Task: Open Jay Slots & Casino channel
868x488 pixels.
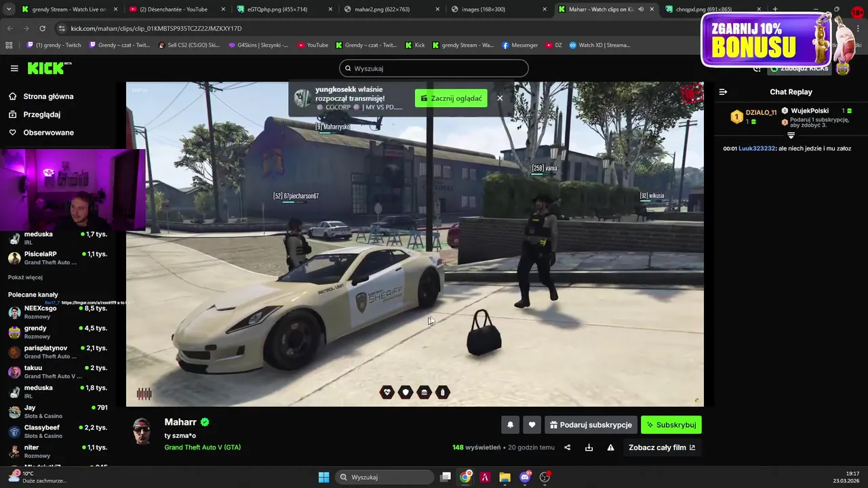Action: coord(58,411)
